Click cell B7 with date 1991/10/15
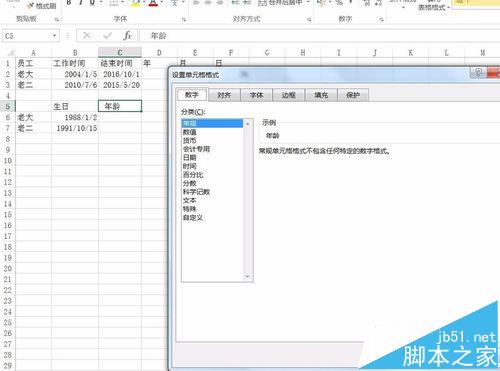The height and width of the screenshot is (371, 500). tap(75, 128)
